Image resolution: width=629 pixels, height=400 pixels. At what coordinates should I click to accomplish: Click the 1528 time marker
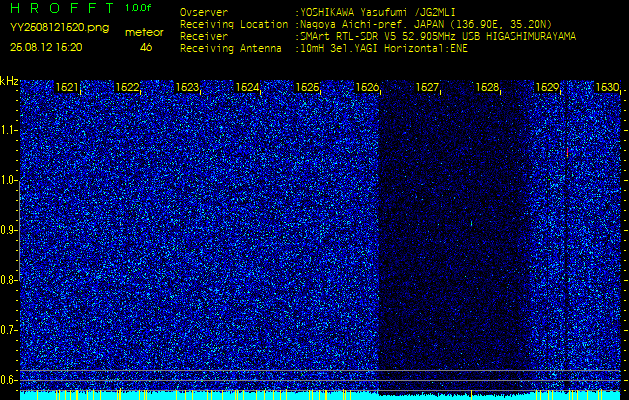tap(487, 87)
